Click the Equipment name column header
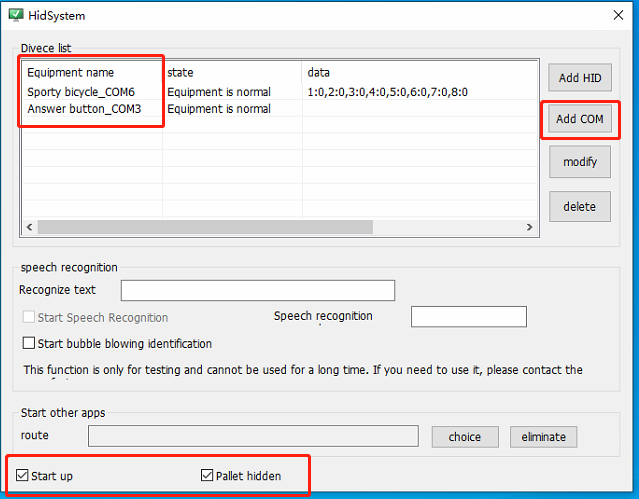 [71, 73]
